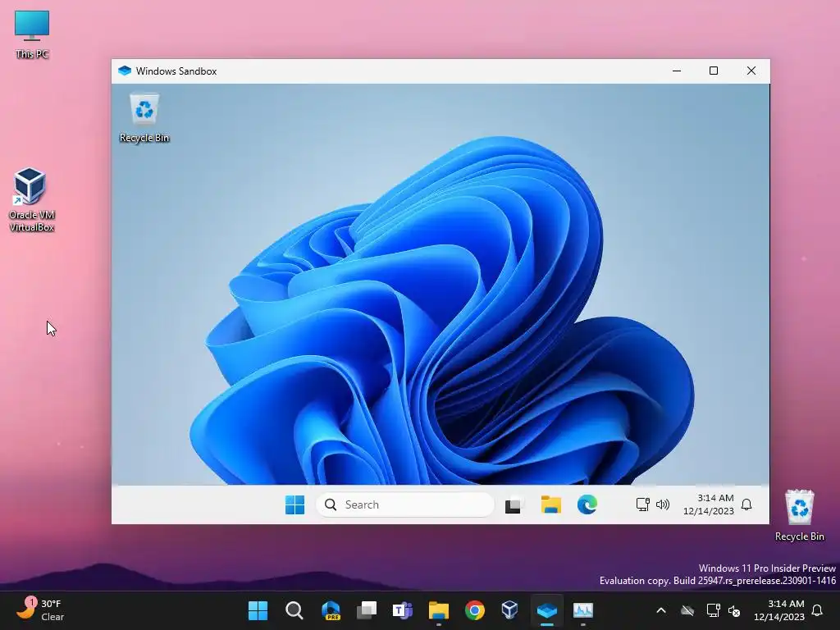Click the host network icon in system tray
The image size is (840, 630).
click(713, 610)
